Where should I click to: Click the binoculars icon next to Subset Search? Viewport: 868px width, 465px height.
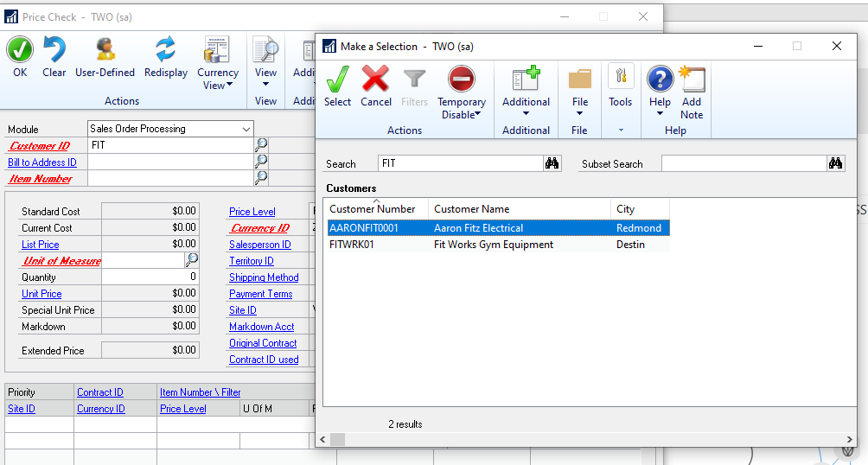click(835, 163)
